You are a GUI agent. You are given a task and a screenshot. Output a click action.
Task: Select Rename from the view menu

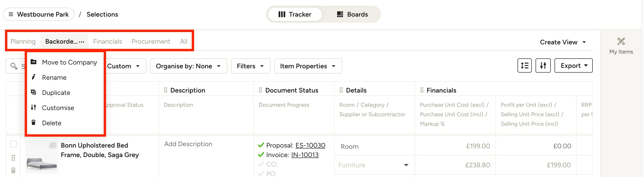[x=54, y=78]
